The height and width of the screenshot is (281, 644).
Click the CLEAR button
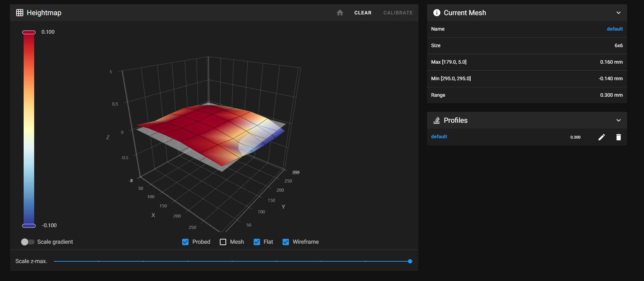click(x=363, y=13)
